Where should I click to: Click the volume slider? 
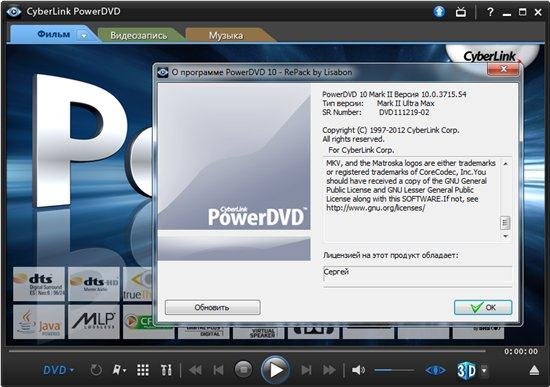(x=394, y=370)
